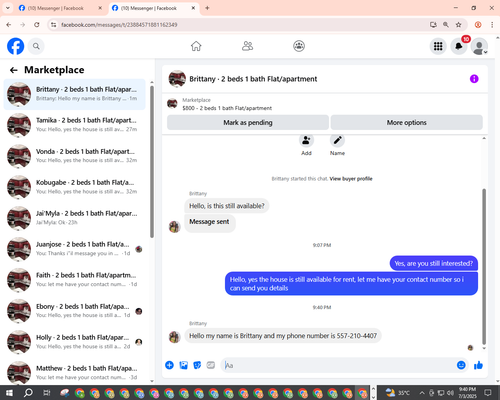Open the $800 Marketplace listing header
500x400 pixels.
click(227, 104)
